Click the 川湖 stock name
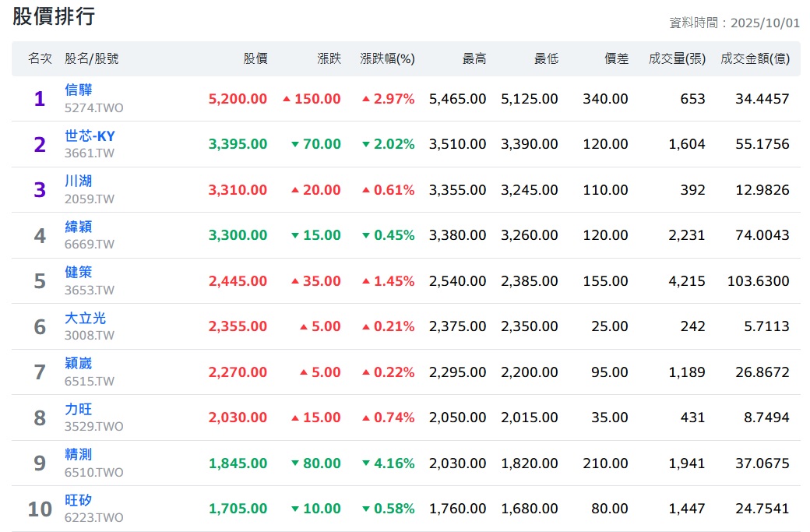Viewport: 810px width, 532px height. tap(79, 181)
